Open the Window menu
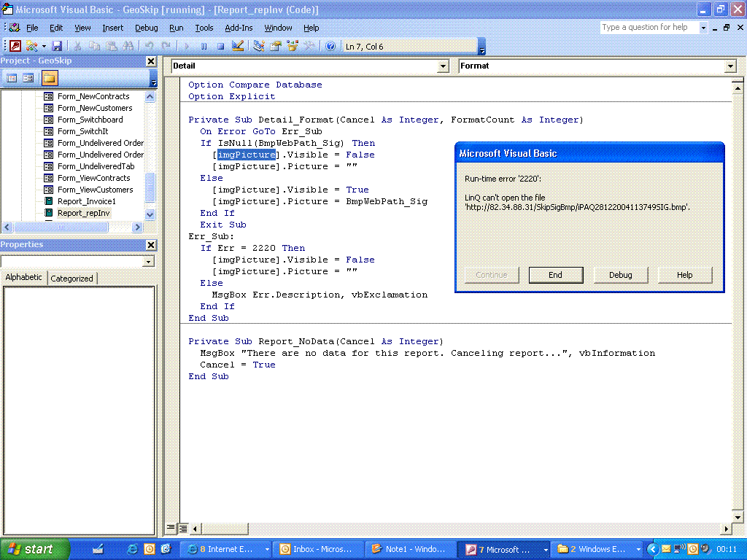 coord(278,28)
